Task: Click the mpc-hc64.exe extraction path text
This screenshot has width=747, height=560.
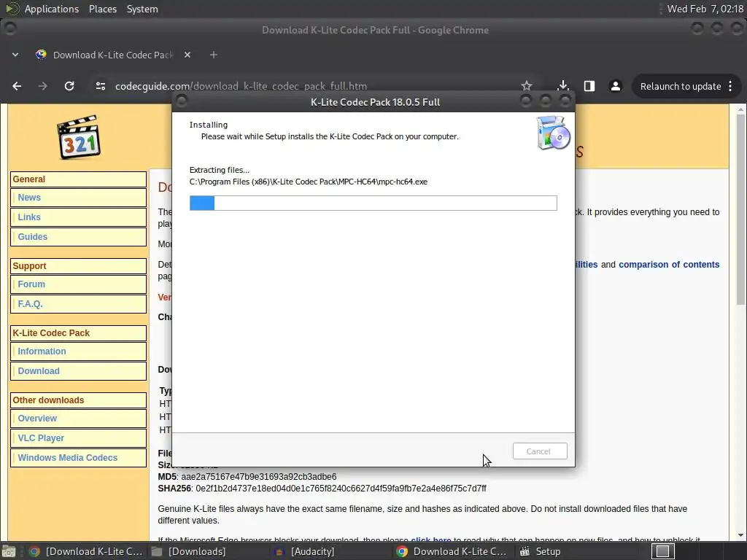Action: coord(309,182)
